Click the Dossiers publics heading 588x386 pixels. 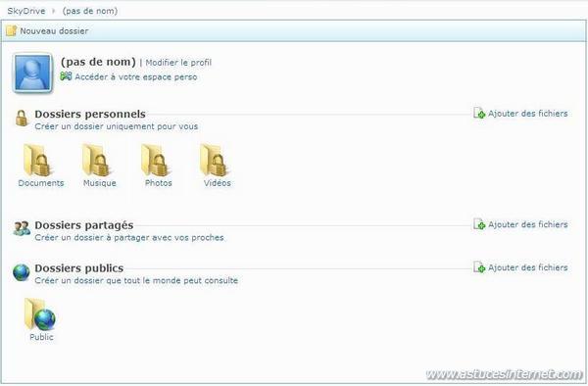(x=78, y=268)
